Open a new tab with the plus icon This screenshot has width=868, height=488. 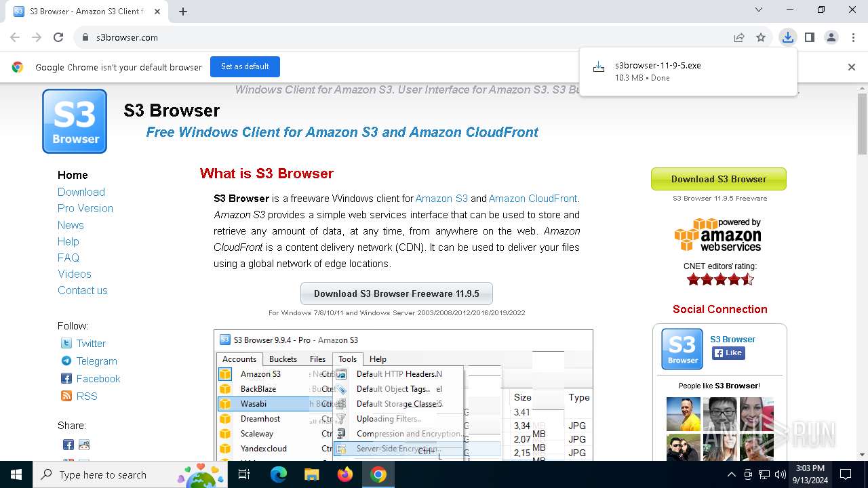pyautogui.click(x=183, y=11)
